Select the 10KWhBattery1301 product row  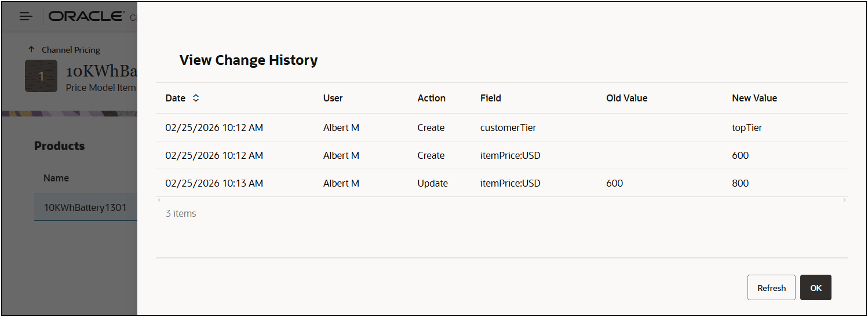pos(85,207)
